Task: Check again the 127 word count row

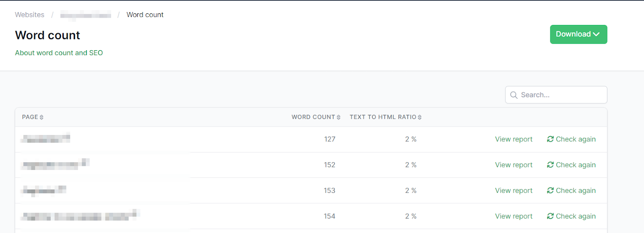Action: click(571, 139)
